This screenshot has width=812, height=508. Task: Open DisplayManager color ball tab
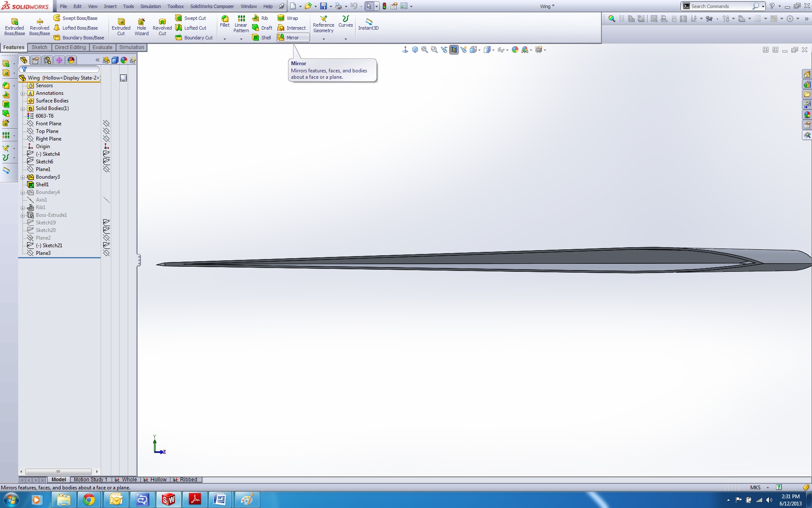tap(71, 60)
